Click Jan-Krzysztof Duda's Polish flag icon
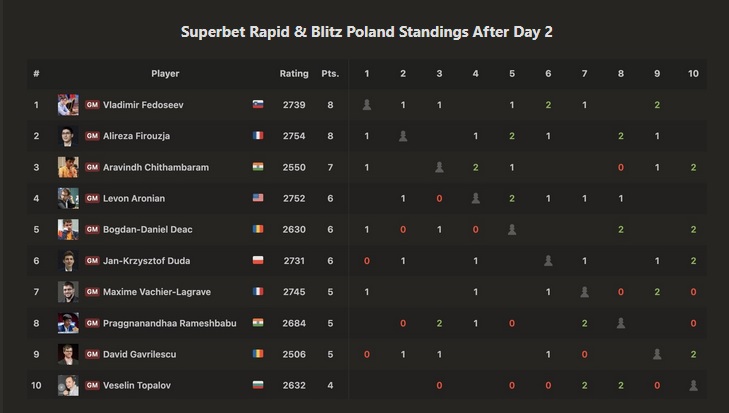729x413 pixels. [x=258, y=260]
